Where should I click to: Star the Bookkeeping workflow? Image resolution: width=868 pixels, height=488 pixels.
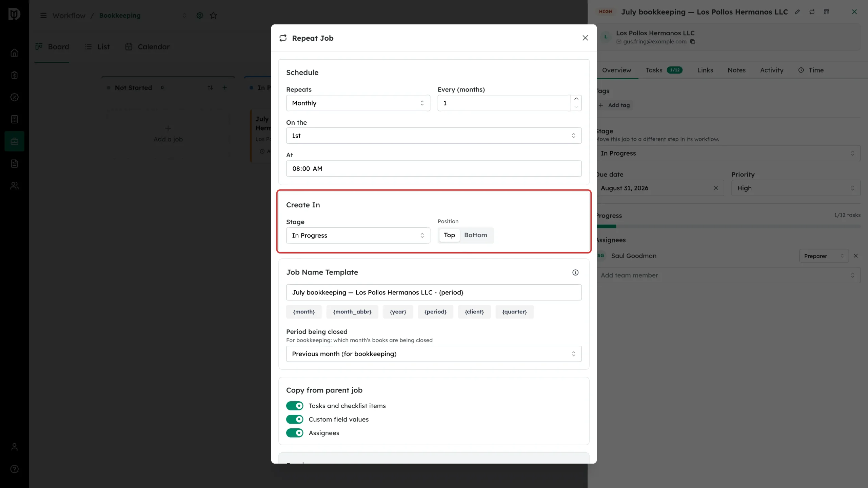[213, 15]
